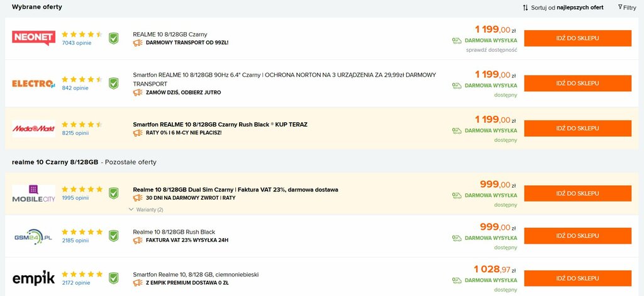
Task: Open 'Sortuj od najlepszych ofert' sorting dropdown
Action: pos(563,8)
